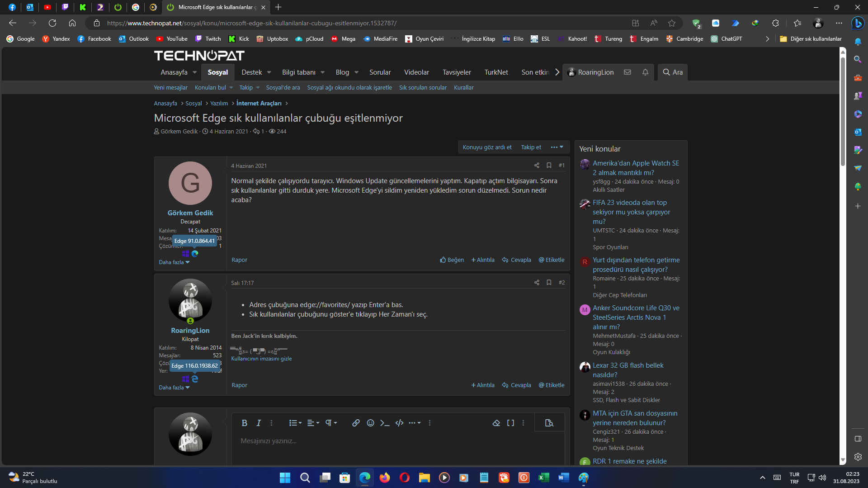The width and height of the screenshot is (868, 488).
Task: Expand the Blog menu dropdown arrow
Action: coord(356,72)
